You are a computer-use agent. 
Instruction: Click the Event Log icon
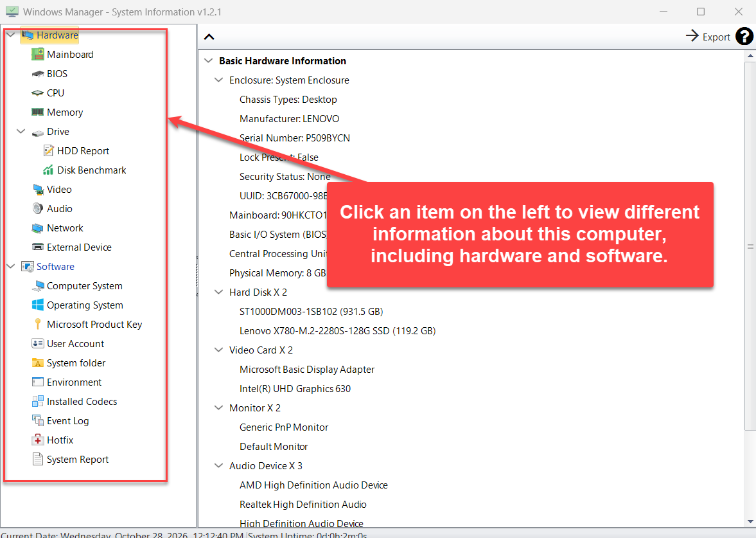point(38,421)
